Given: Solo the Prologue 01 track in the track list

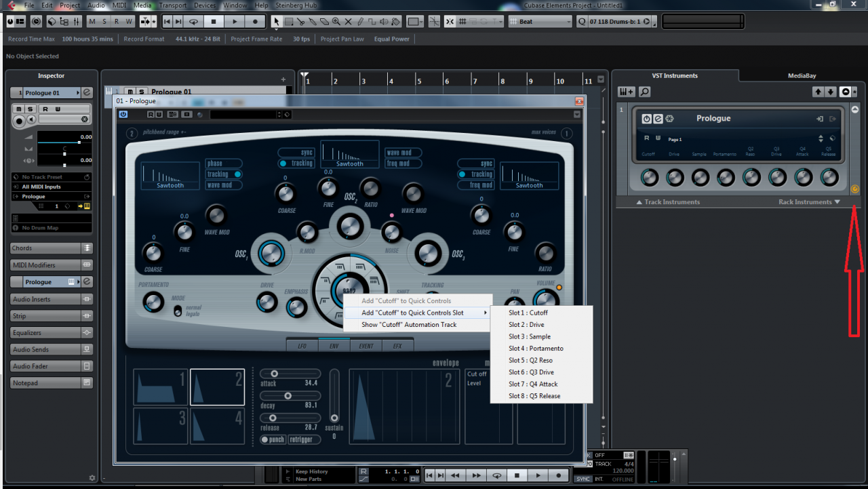Looking at the screenshot, I should [x=141, y=92].
